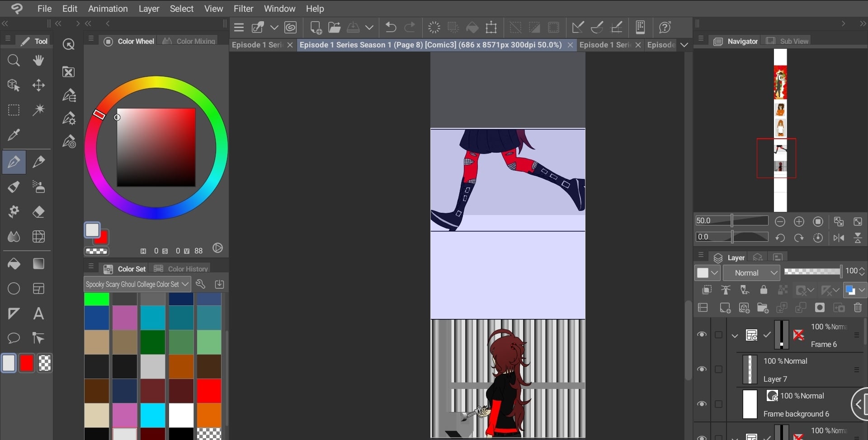Screen dimensions: 868x440
Task: Collapse the Frame 6 folder
Action: click(735, 335)
